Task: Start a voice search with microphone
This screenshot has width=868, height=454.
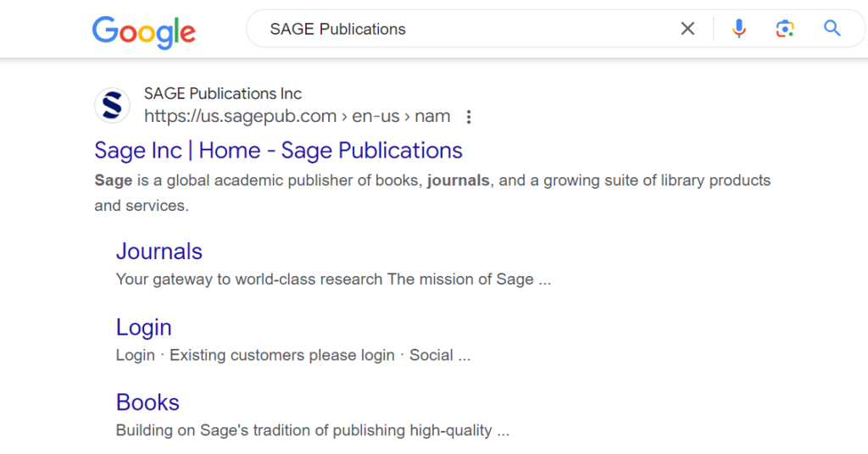Action: point(738,29)
